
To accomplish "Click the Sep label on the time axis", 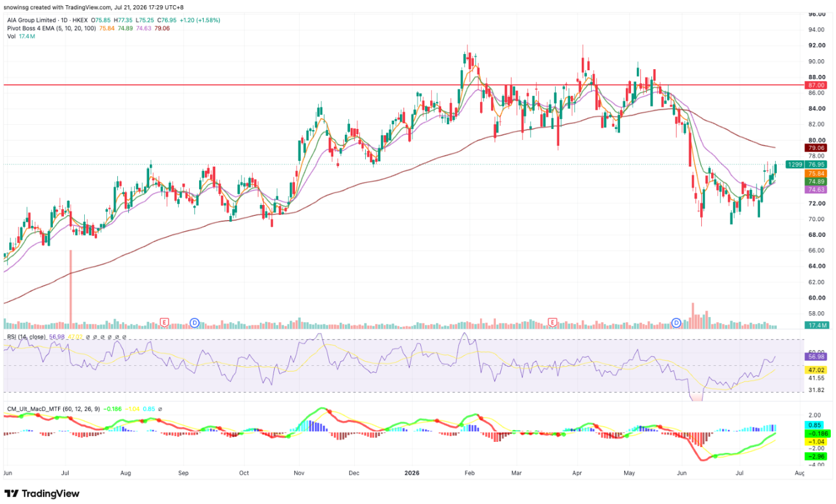I will pos(183,473).
